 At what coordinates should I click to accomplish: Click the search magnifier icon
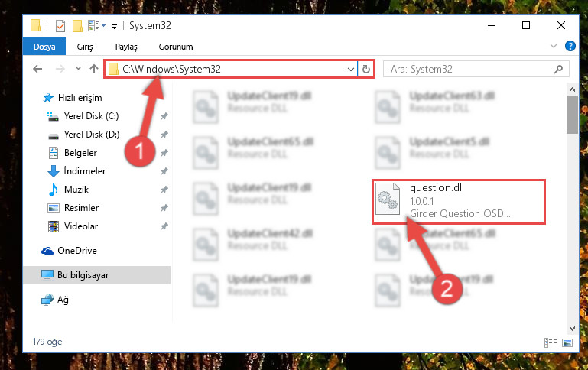558,69
